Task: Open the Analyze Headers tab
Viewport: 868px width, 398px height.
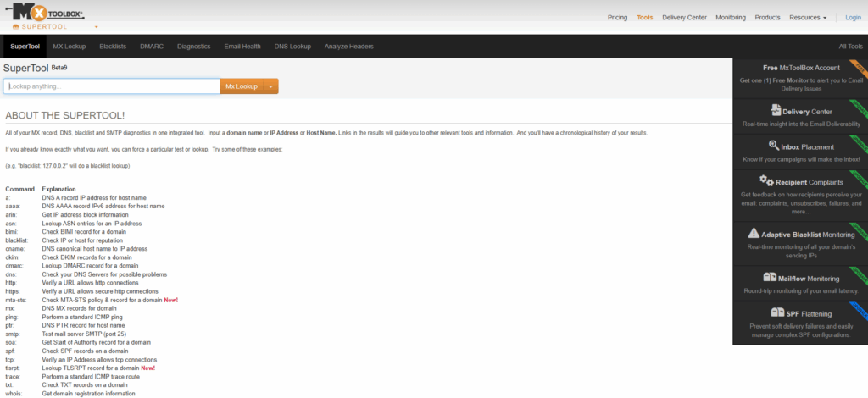Action: point(348,47)
